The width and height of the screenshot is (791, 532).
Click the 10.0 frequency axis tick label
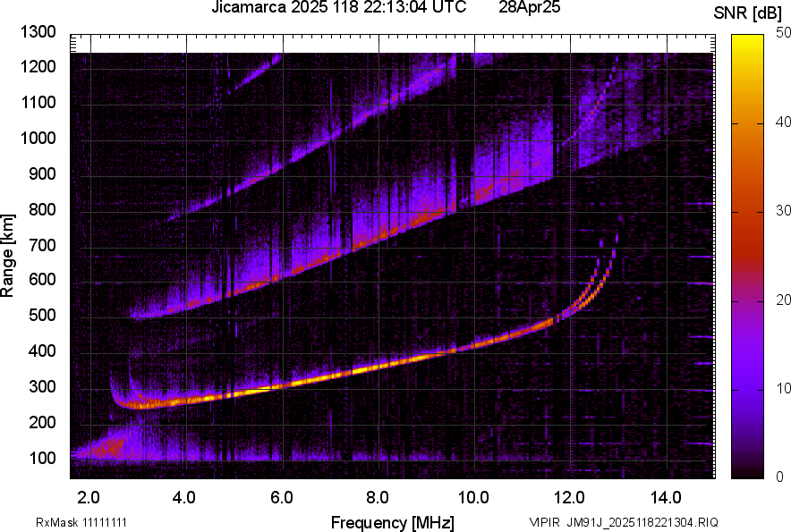tap(472, 498)
